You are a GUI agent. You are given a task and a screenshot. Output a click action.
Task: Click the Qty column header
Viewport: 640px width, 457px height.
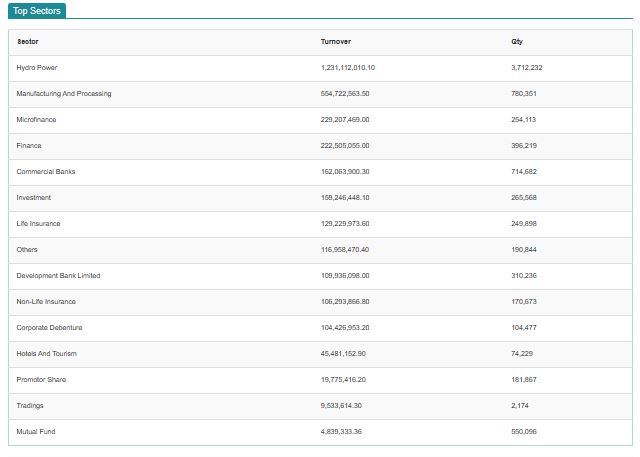click(517, 42)
